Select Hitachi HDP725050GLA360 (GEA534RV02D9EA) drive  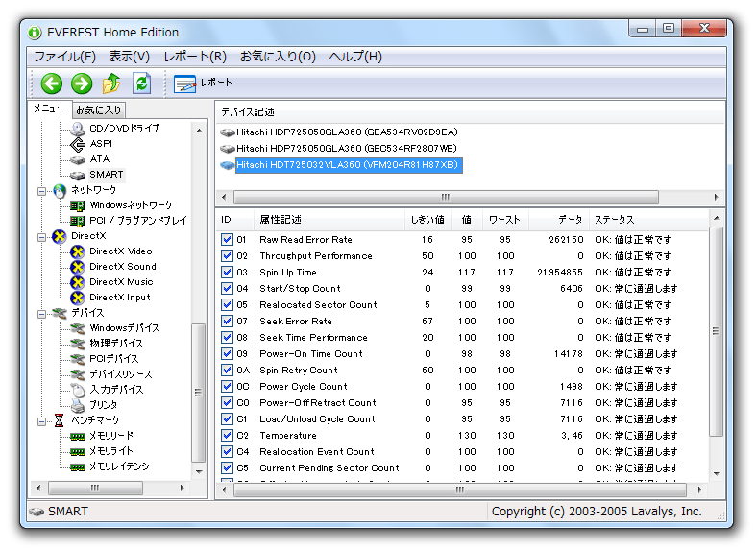[339, 132]
